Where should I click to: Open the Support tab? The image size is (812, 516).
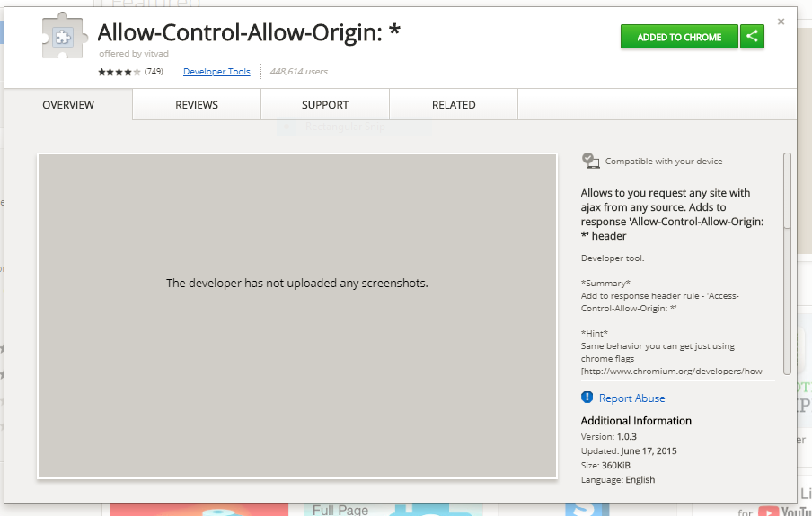(x=325, y=104)
